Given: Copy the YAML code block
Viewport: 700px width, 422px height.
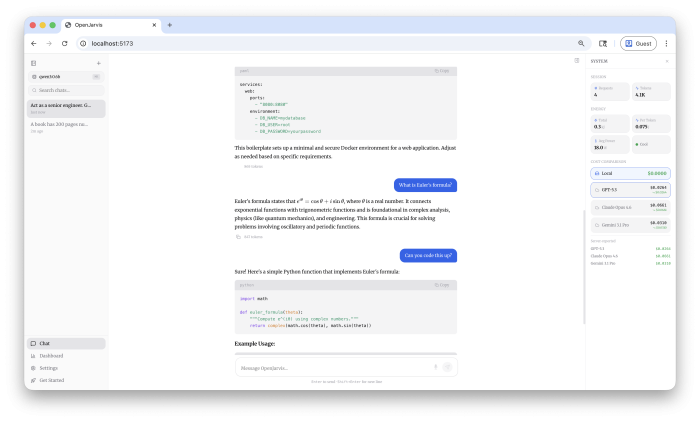Looking at the screenshot, I should click(x=441, y=71).
